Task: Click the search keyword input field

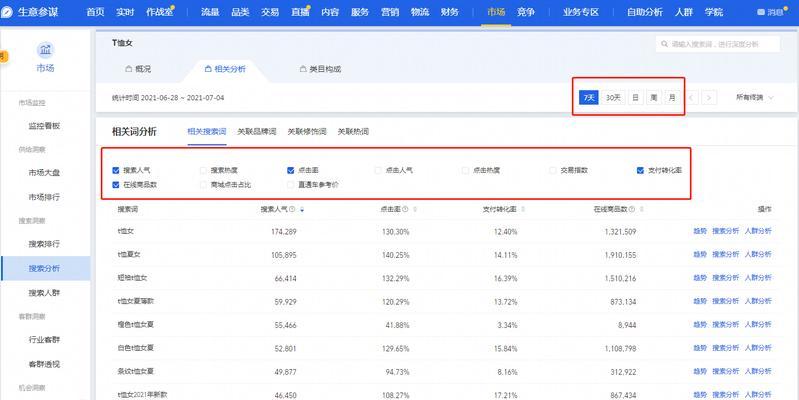Action: pyautogui.click(x=718, y=44)
